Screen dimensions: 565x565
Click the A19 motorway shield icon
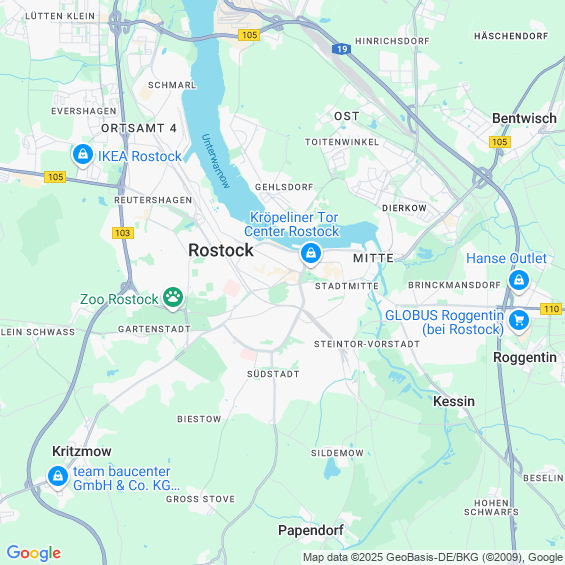(x=341, y=49)
